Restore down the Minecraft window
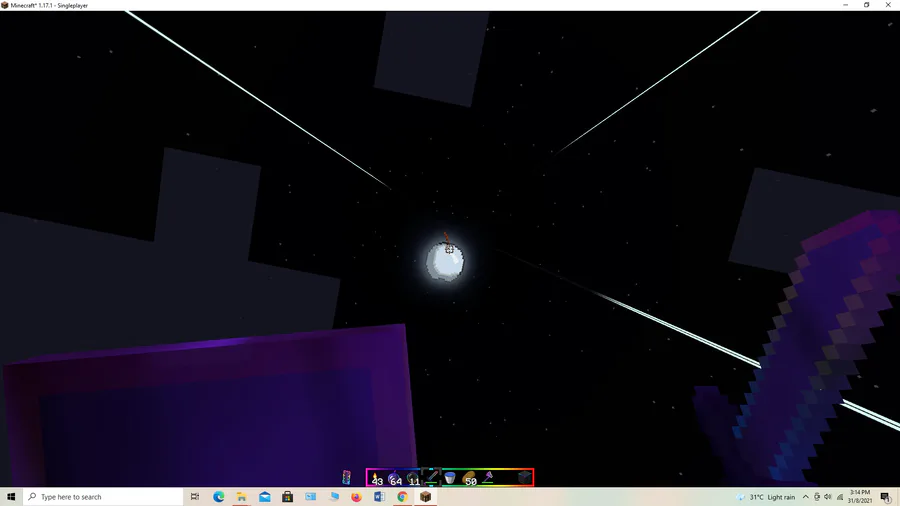Screen dimensions: 900x506 [867, 5]
